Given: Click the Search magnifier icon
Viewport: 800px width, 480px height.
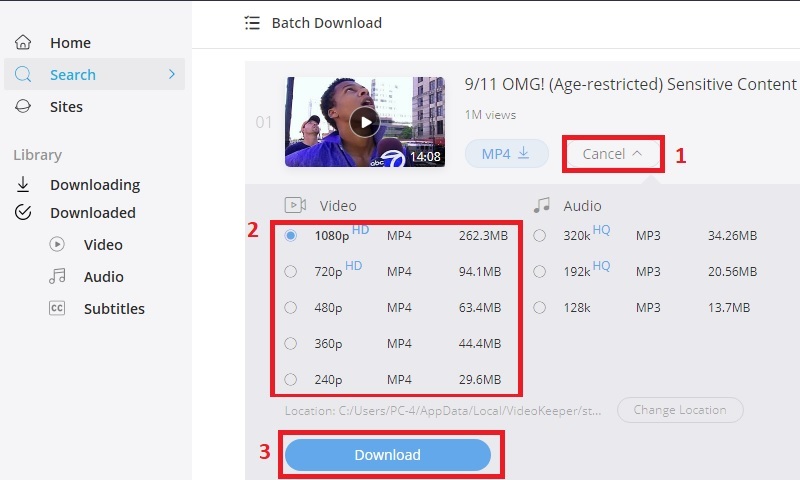Looking at the screenshot, I should tap(23, 74).
